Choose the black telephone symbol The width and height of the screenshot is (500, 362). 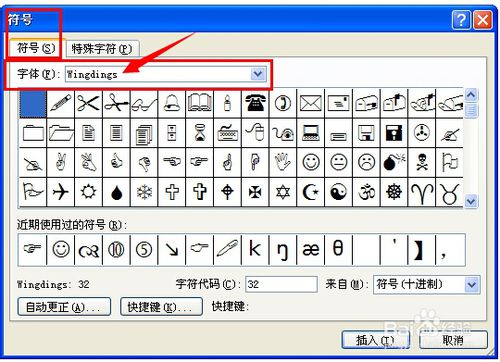pos(255,103)
